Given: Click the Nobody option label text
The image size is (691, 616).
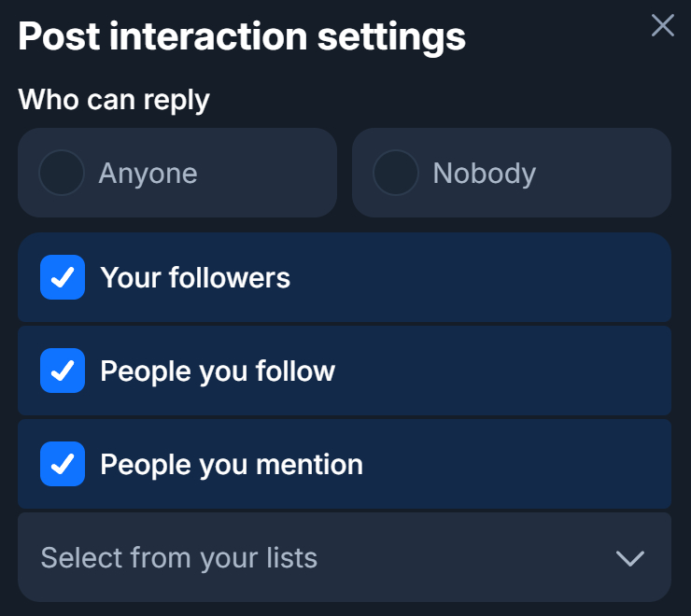Looking at the screenshot, I should coord(484,174).
